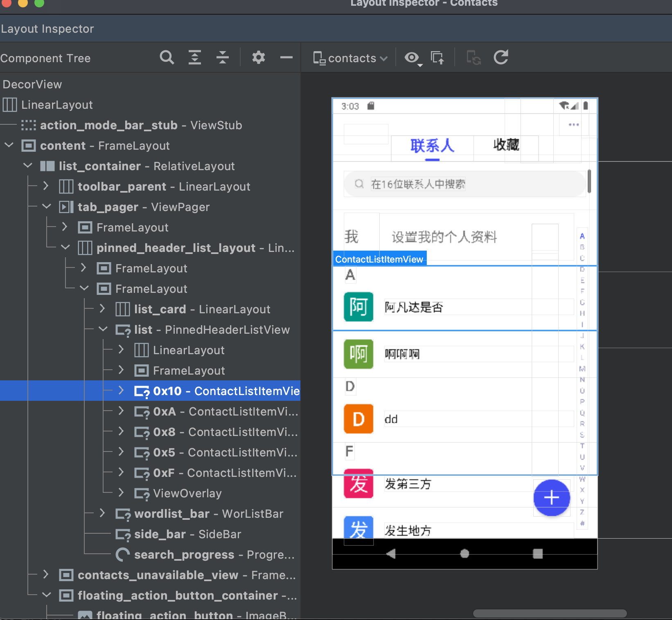This screenshot has height=620, width=672.
Task: Click the search field 在16位联系人中搜索
Action: [465, 184]
